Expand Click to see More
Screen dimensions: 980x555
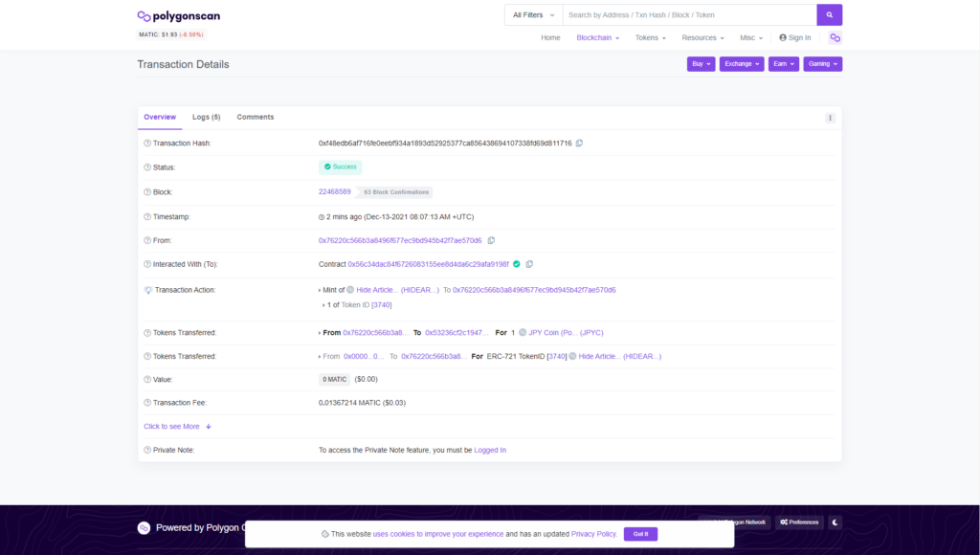(x=177, y=427)
